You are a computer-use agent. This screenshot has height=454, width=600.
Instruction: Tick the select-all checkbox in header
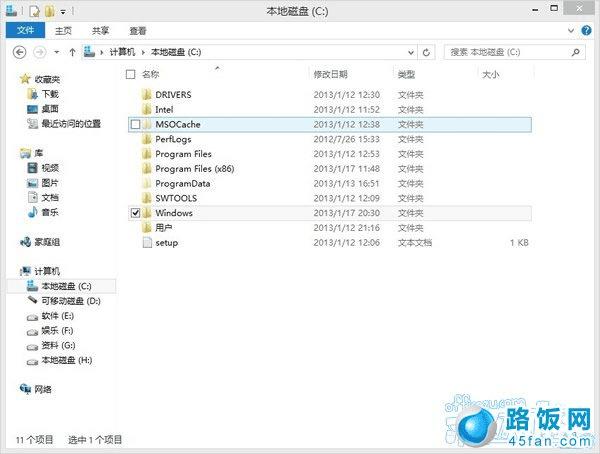(x=130, y=74)
